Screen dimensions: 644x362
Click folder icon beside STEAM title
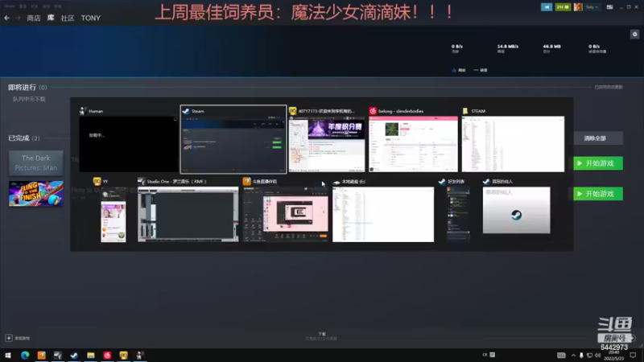[x=465, y=111]
